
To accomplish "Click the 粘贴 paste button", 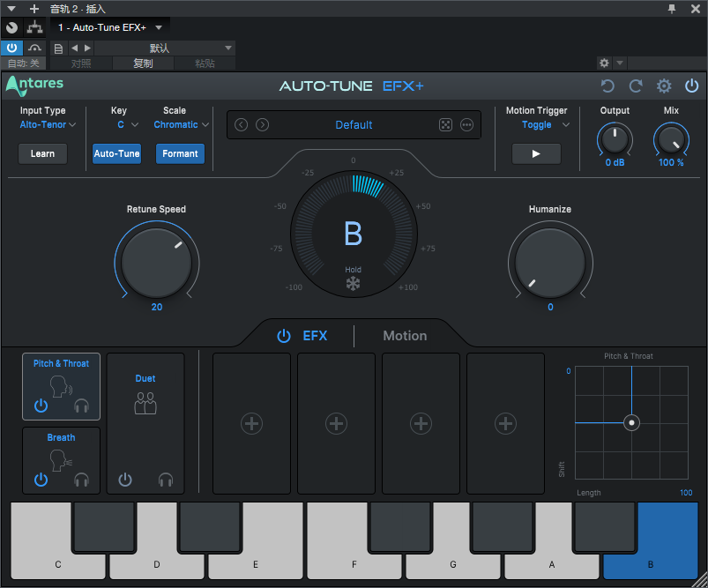I will (x=205, y=63).
